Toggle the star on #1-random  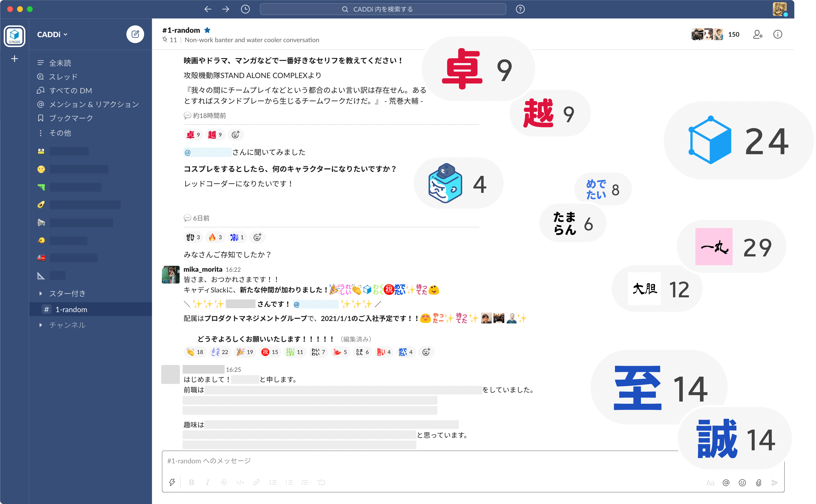[x=207, y=30]
